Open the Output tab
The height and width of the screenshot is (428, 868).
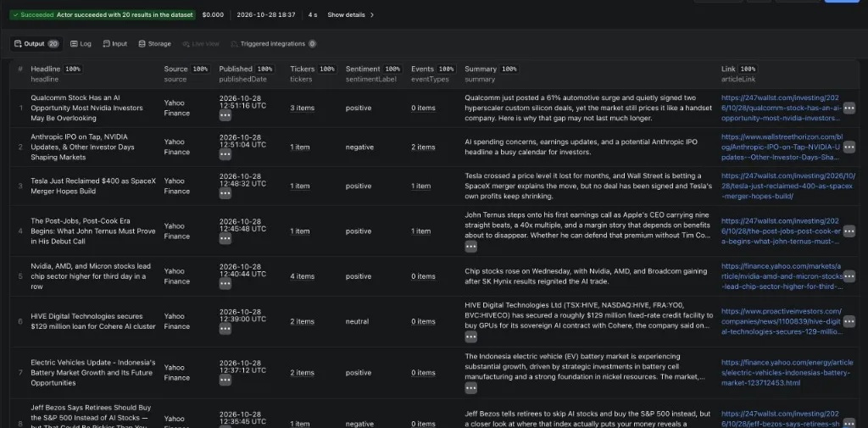36,44
